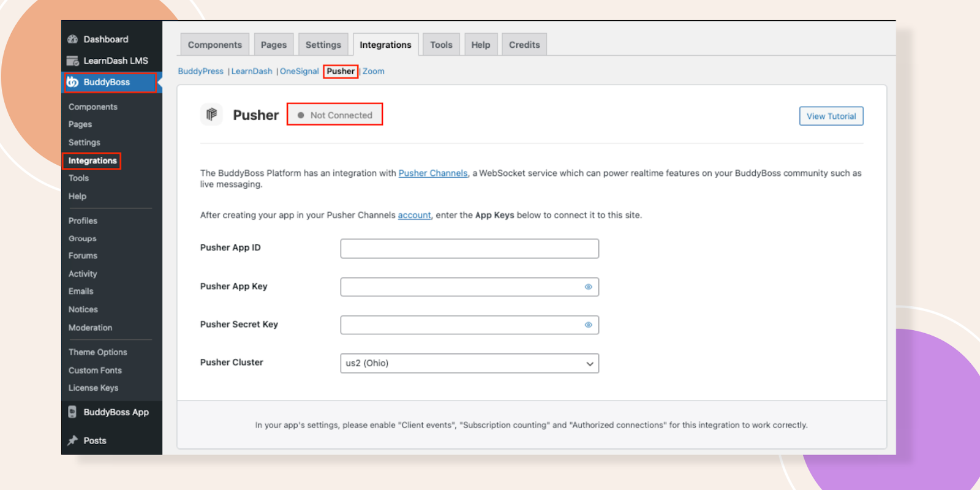Screen dimensions: 980x490
Task: Open Profiles in the sidebar
Action: click(83, 221)
